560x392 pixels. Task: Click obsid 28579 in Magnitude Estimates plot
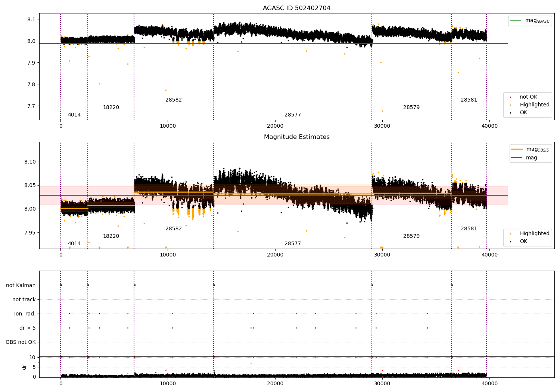[x=411, y=236]
